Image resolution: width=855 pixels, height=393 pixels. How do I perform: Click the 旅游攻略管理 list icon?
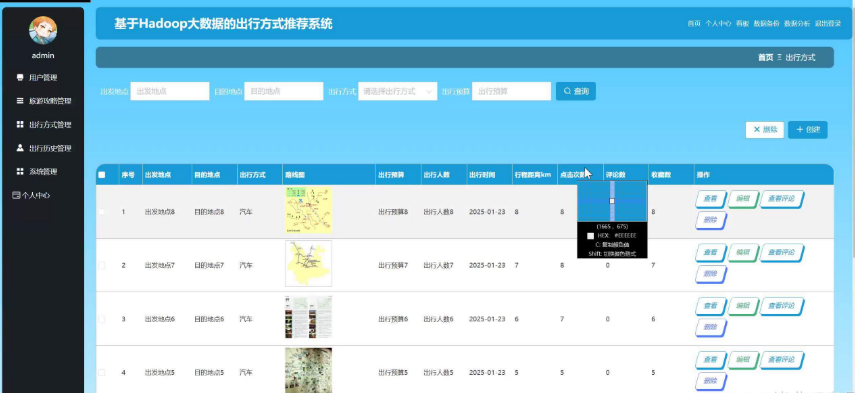click(x=20, y=101)
